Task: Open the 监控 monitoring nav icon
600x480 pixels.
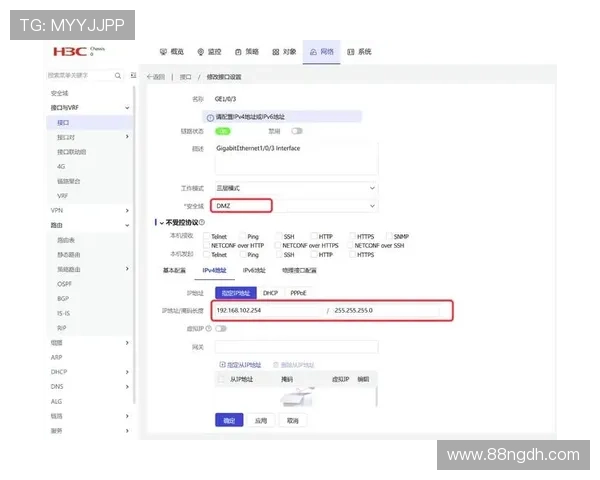Action: pos(202,51)
